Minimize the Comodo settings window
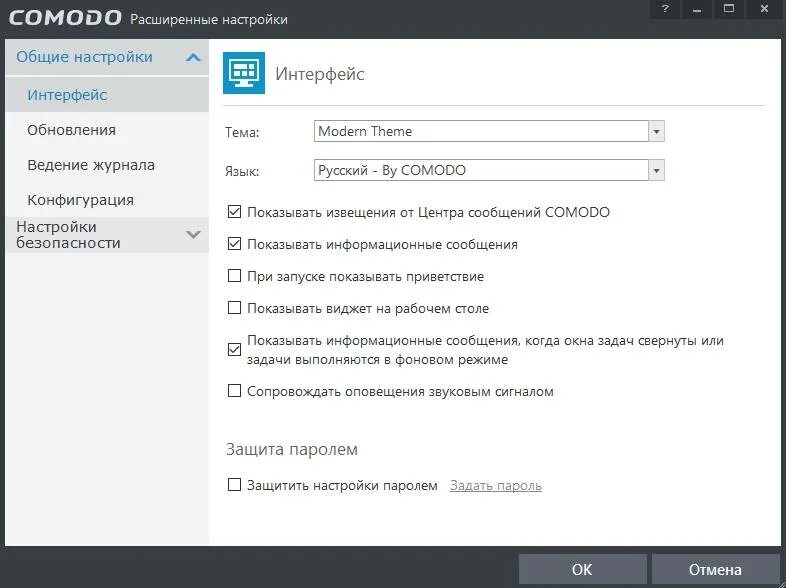Viewport: 786px width, 588px height. pos(697,9)
